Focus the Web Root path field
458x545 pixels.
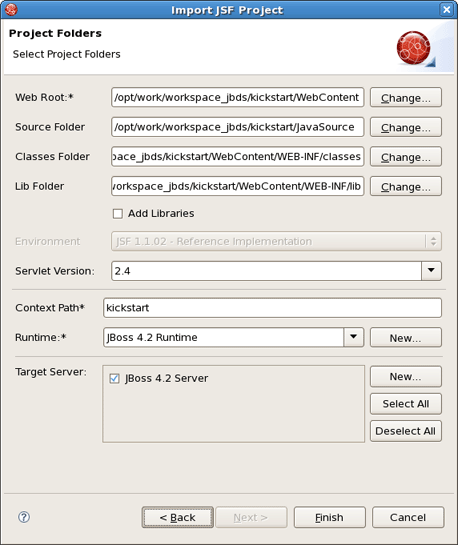[237, 97]
